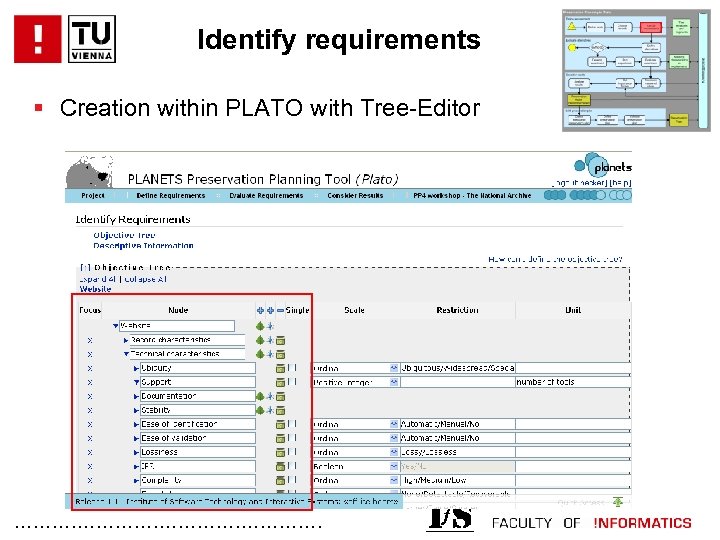Collapse the Website root node triangle
Viewport: 720px width, 540px height.
click(116, 326)
